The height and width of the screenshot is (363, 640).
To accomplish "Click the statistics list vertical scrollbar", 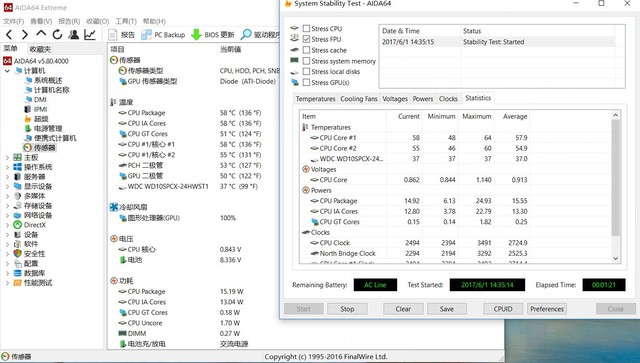I will tap(616, 178).
